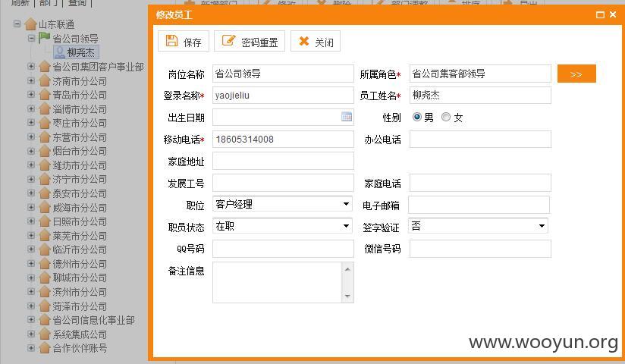This screenshot has width=625, height=364.
Task: Click the 密码重置 button
Action: (x=250, y=41)
